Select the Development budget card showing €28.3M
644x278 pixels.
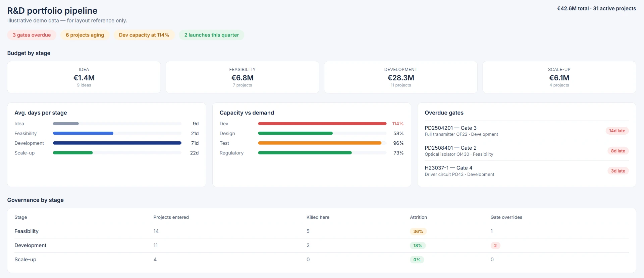[x=401, y=77]
